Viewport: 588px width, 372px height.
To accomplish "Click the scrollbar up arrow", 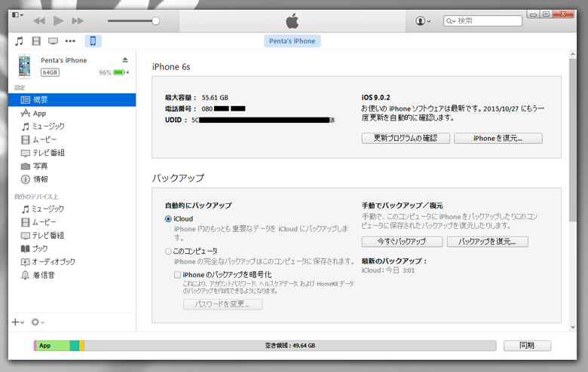I will 573,54.
